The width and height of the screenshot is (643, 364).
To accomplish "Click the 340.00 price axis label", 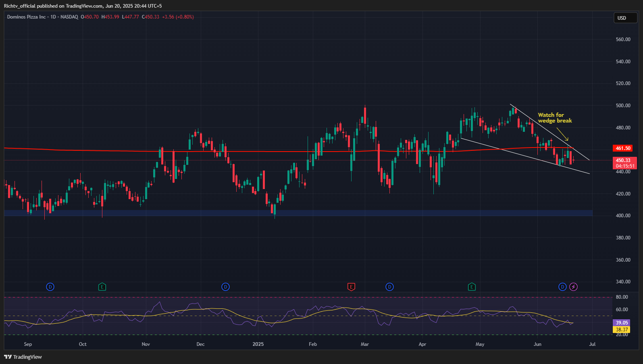I will pyautogui.click(x=623, y=282).
